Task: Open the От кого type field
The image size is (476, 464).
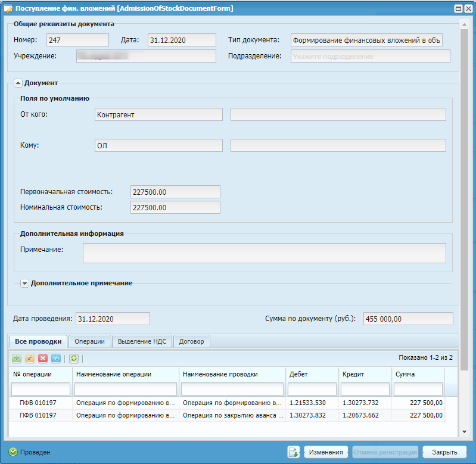Action: pyautogui.click(x=158, y=114)
